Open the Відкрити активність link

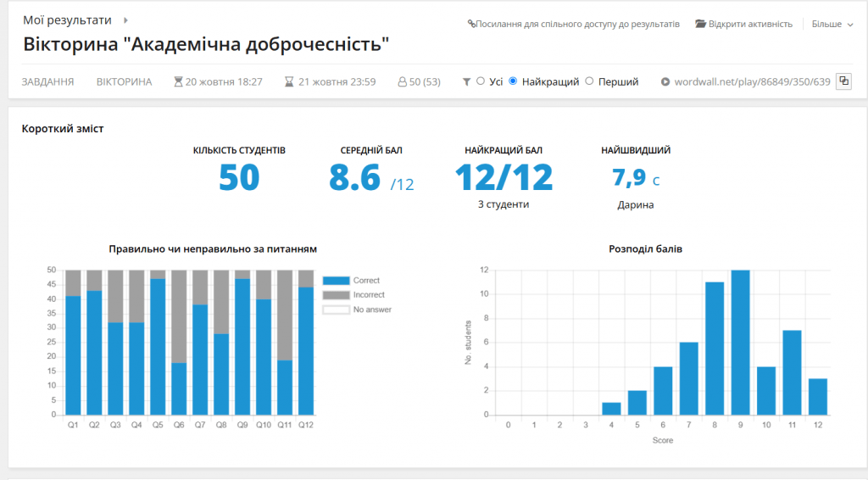749,25
